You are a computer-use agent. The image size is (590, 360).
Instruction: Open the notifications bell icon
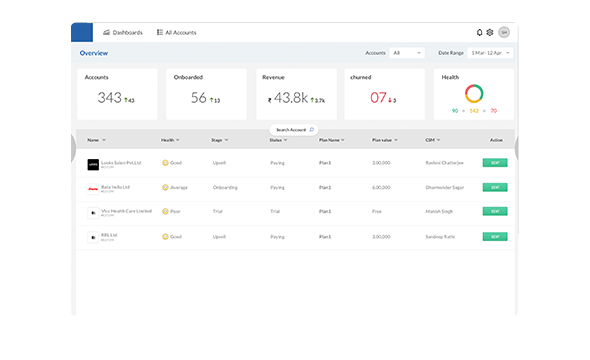(479, 32)
